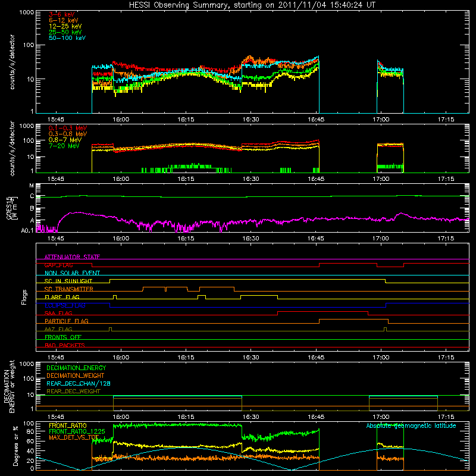Click the green FRONT_RATIO_1225 legend label
Viewport: 476px width, 476px height.
click(77, 431)
